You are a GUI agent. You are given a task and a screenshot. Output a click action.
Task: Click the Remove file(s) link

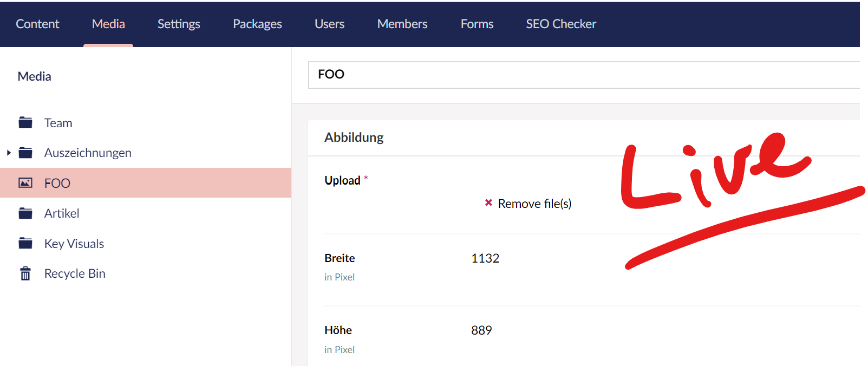pos(534,204)
